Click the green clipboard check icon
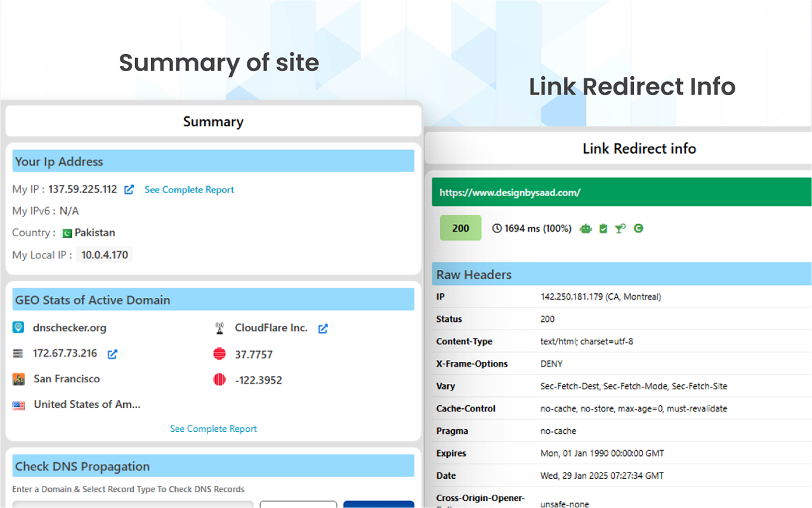Image resolution: width=812 pixels, height=508 pixels. click(x=603, y=228)
